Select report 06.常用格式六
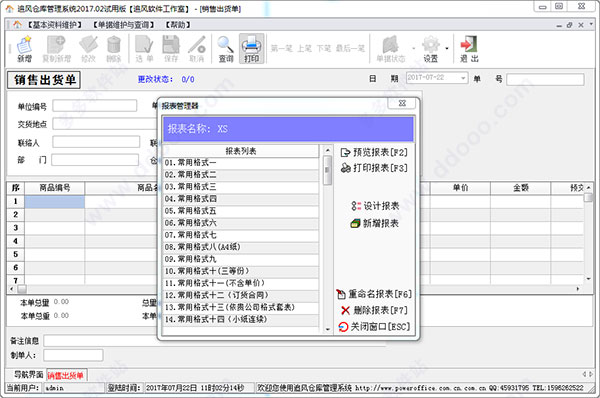The height and width of the screenshot is (398, 600). pos(241,223)
